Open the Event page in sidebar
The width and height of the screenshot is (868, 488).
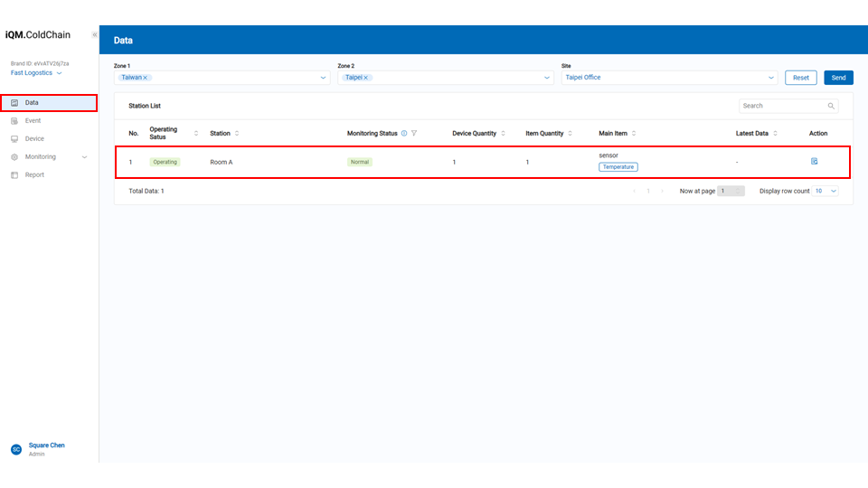[x=33, y=121]
